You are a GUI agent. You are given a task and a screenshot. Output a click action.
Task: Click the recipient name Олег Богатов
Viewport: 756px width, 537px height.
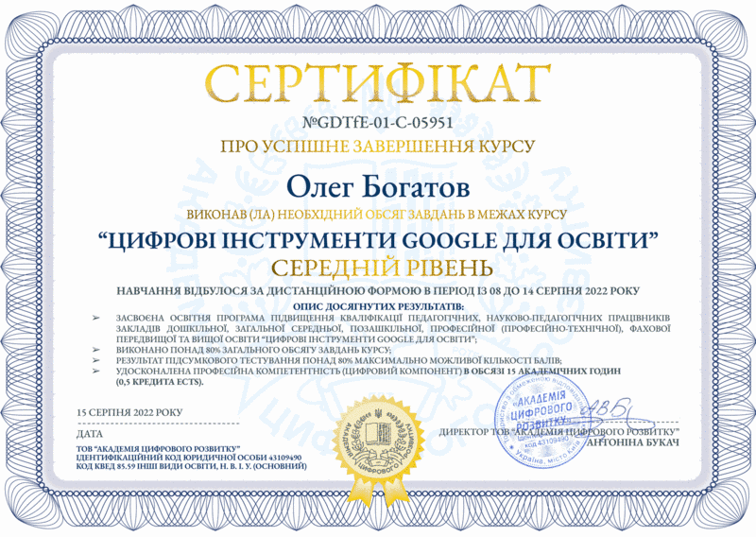point(377,187)
